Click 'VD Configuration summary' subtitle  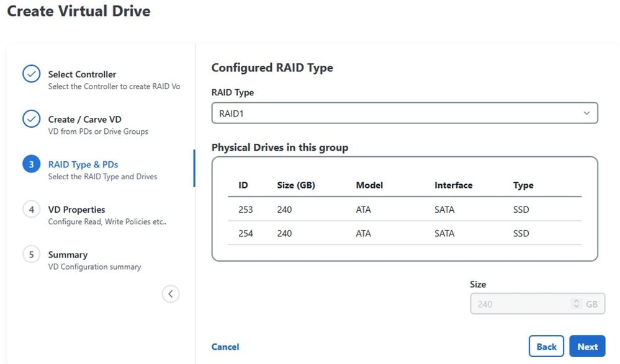(x=94, y=267)
